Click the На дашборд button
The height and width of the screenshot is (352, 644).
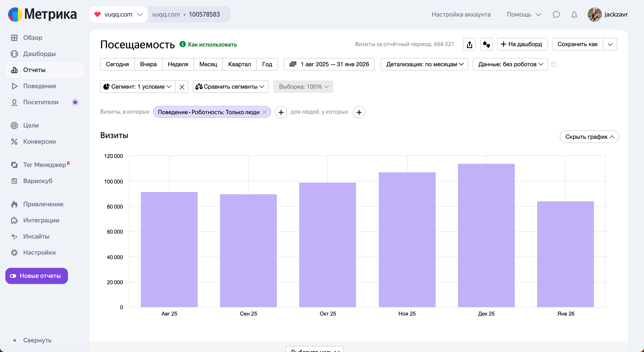[522, 44]
